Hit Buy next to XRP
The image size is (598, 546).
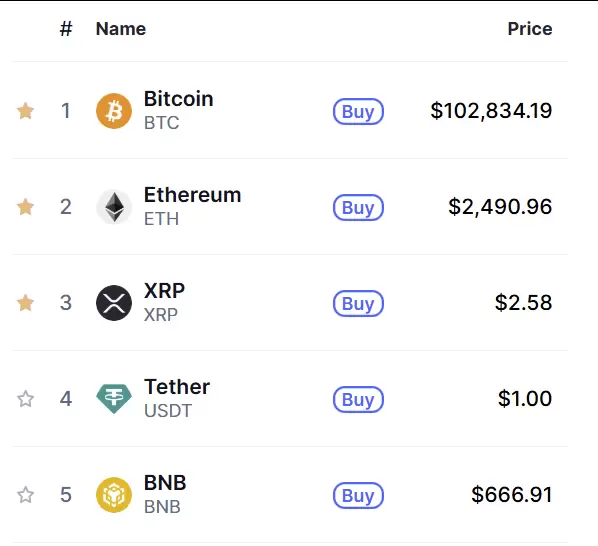pyautogui.click(x=358, y=304)
